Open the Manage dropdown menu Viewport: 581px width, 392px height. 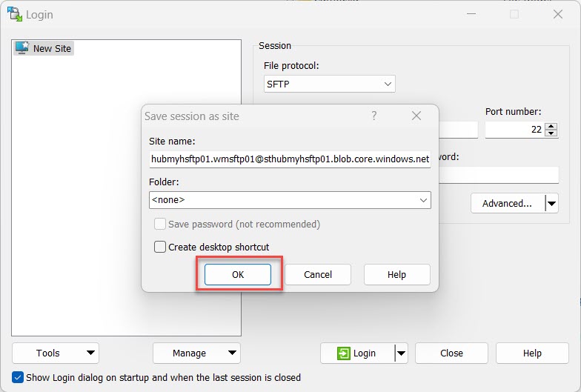(196, 353)
